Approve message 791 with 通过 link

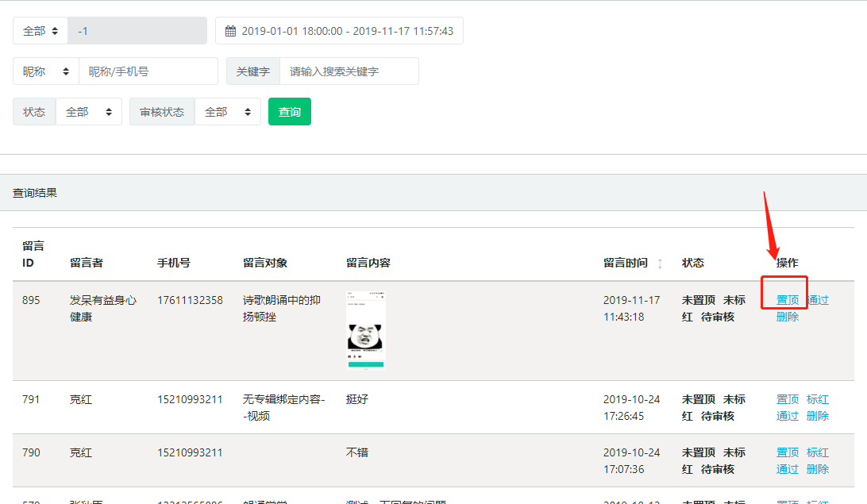coord(788,416)
